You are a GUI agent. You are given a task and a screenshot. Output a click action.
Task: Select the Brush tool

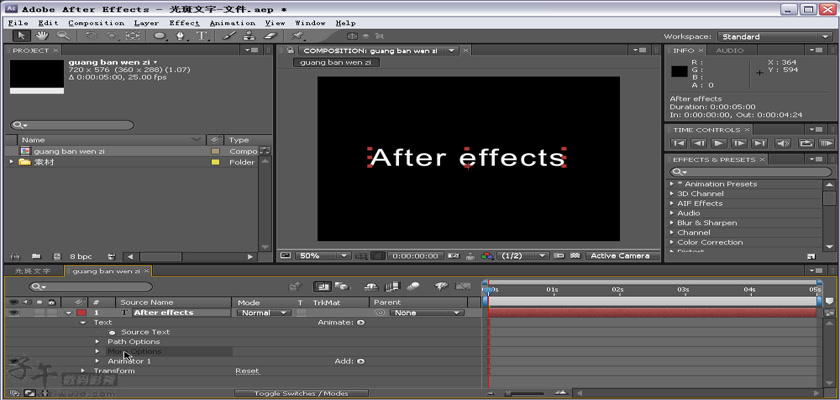click(x=229, y=36)
